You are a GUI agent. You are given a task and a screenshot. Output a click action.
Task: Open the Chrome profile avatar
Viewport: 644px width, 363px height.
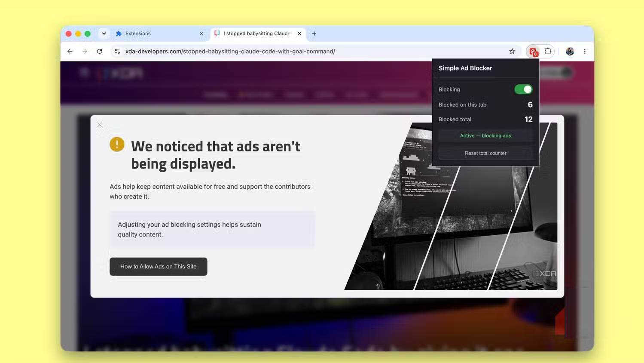pyautogui.click(x=570, y=51)
